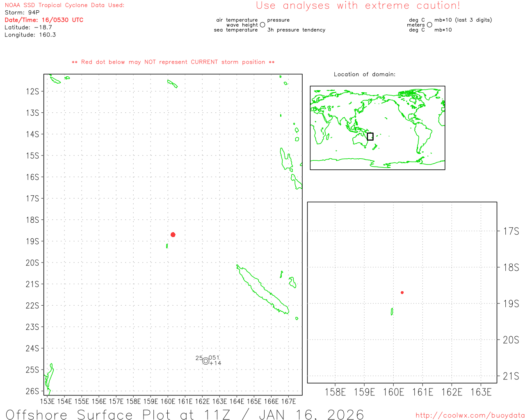
Task: Click the red storm dot on the main map
Action: (173, 235)
